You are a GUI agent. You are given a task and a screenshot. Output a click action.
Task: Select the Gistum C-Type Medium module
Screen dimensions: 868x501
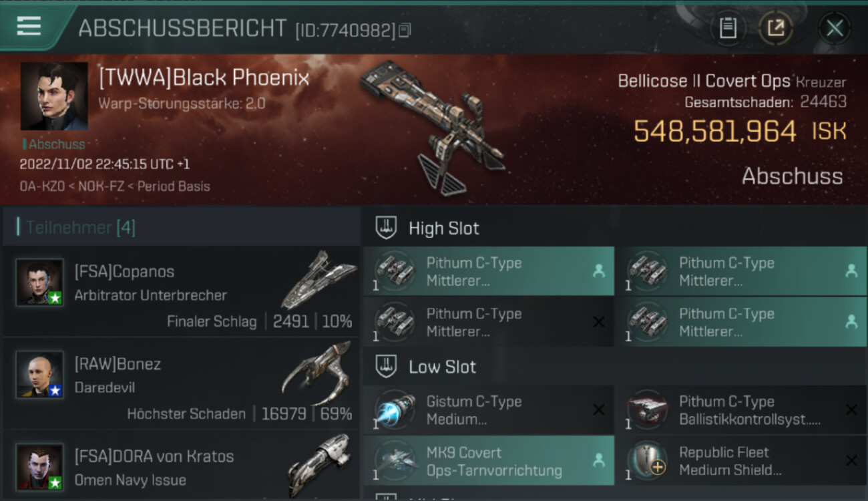[489, 410]
